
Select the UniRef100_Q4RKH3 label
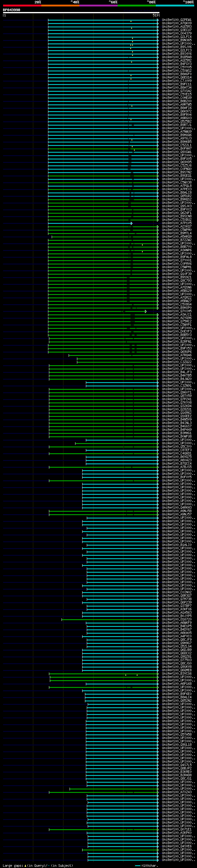[177, 508]
